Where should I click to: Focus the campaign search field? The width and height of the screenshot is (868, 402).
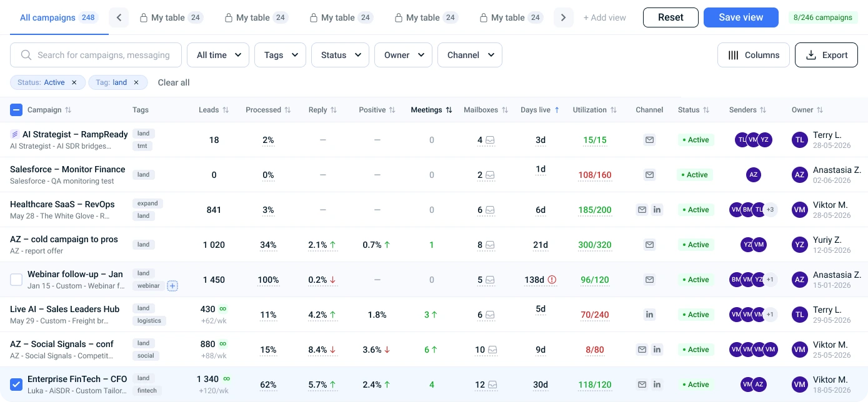pos(96,55)
